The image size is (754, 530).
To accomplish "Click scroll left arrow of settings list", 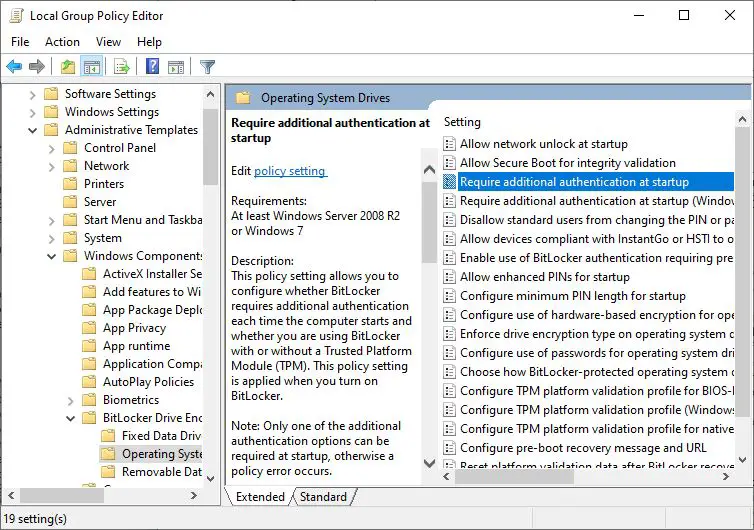I will click(446, 477).
